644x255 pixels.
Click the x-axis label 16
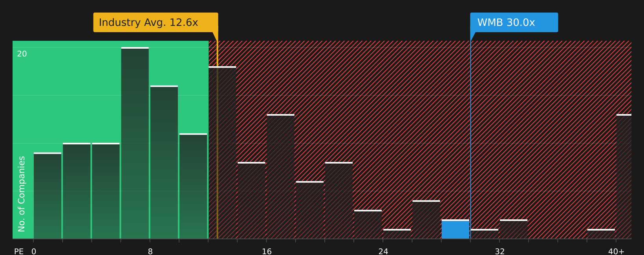coord(267,251)
